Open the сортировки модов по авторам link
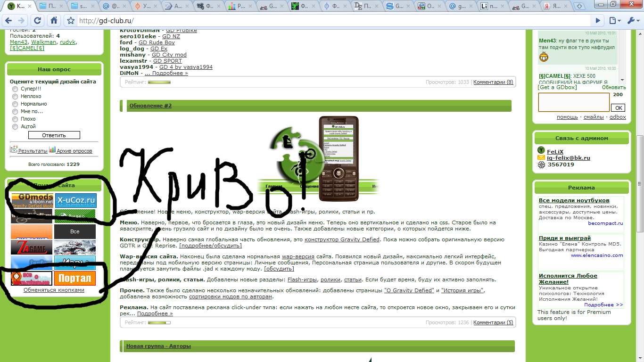This screenshot has height=362, width=644. (231, 297)
